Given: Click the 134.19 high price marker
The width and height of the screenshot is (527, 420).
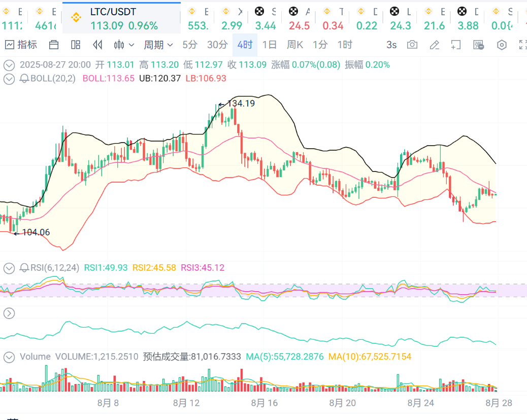Looking at the screenshot, I should pyautogui.click(x=241, y=103).
